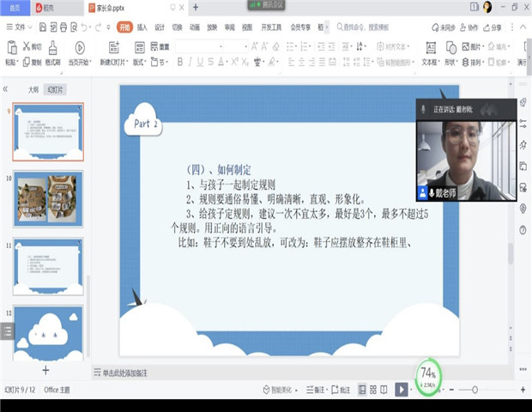Click the slideshow play button in status bar

pos(401,390)
